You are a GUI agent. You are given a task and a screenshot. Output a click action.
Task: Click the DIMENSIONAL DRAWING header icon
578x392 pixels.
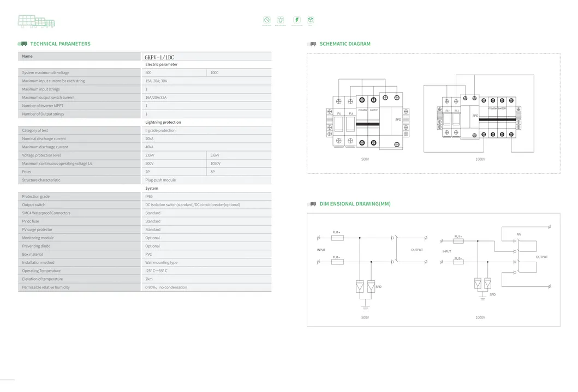pyautogui.click(x=312, y=203)
